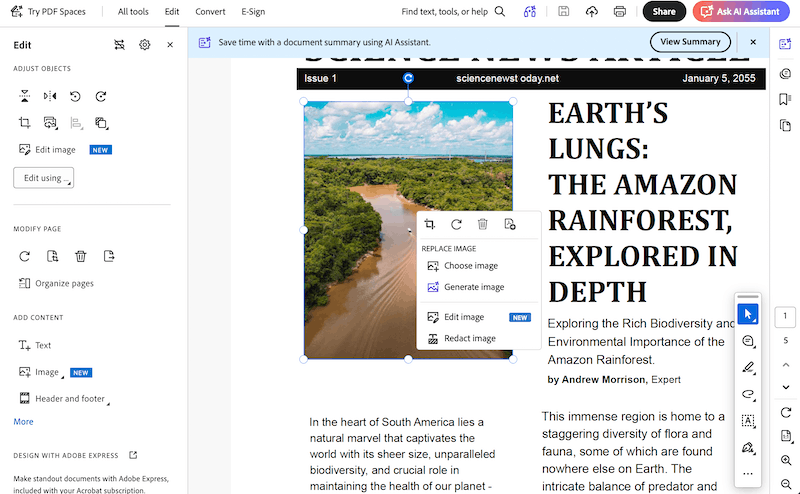
Task: Click the Share button
Action: pos(664,11)
